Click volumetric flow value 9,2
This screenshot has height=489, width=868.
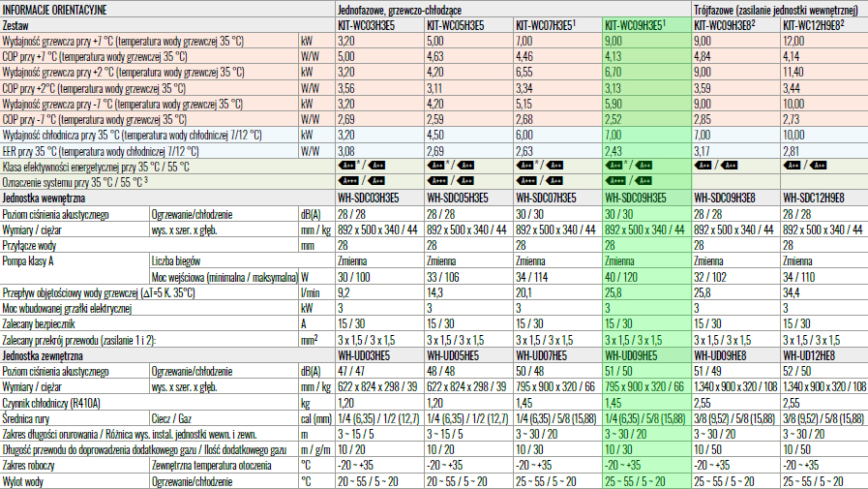344,293
